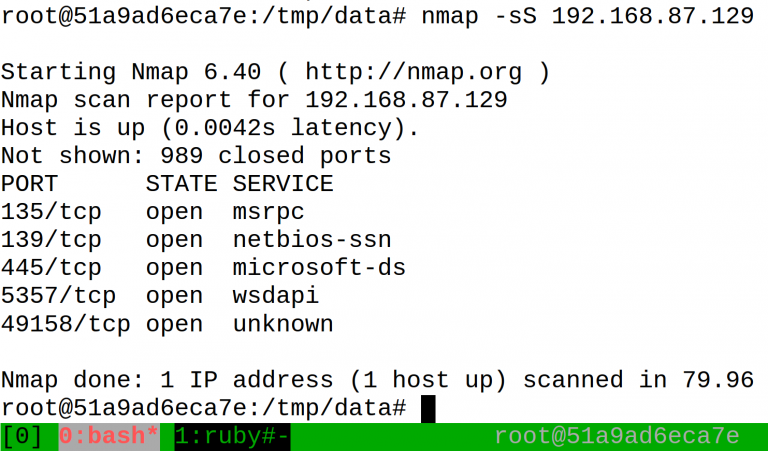
Task: Click the wsdapi service name
Action: [276, 296]
